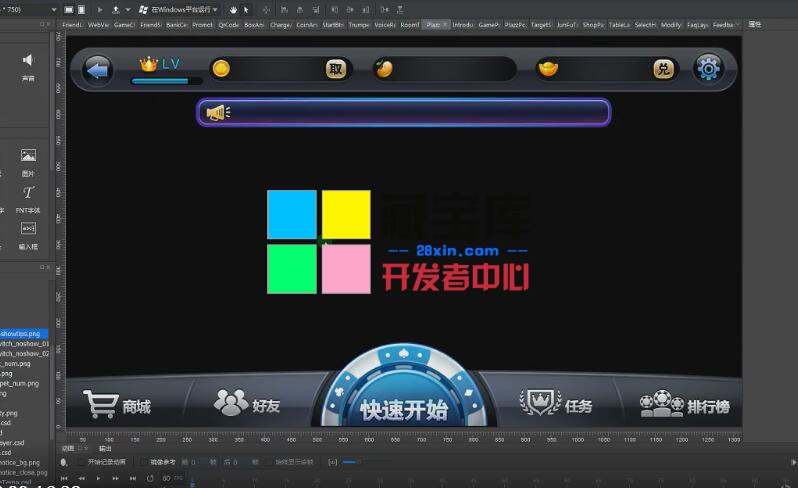The image size is (798, 488).
Task: Close the active Plaza document tab
Action: click(445, 24)
